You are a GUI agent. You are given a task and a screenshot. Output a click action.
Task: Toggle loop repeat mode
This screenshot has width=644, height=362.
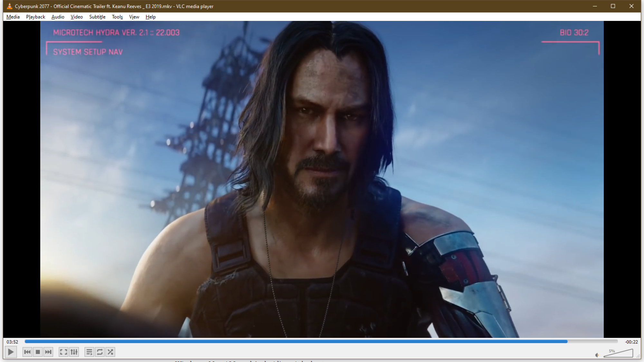point(100,352)
